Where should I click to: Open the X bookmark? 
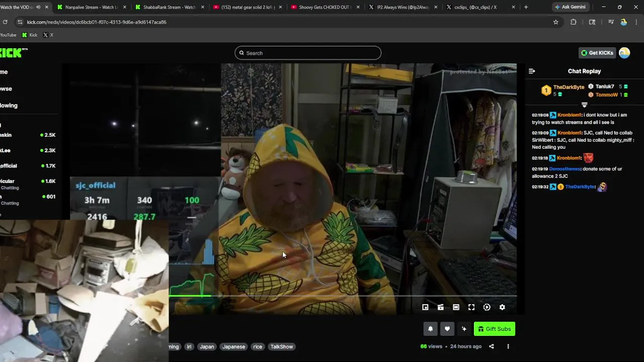pyautogui.click(x=48, y=35)
